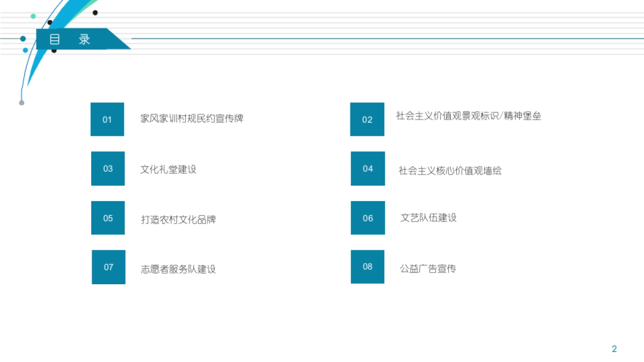Select the 文艺队伍建设 contents item
Image resolution: width=644 pixels, height=362 pixels.
tap(429, 218)
